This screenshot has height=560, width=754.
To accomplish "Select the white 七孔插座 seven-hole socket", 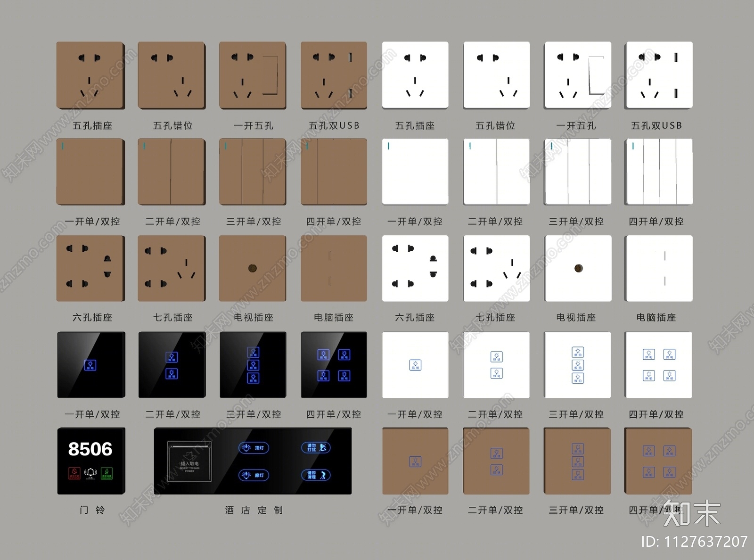I will [x=497, y=268].
